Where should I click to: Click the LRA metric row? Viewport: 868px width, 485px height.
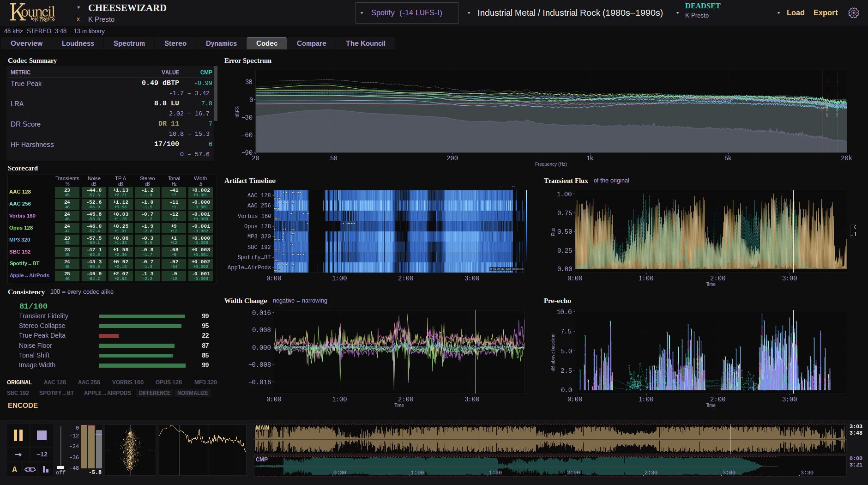[x=111, y=108]
